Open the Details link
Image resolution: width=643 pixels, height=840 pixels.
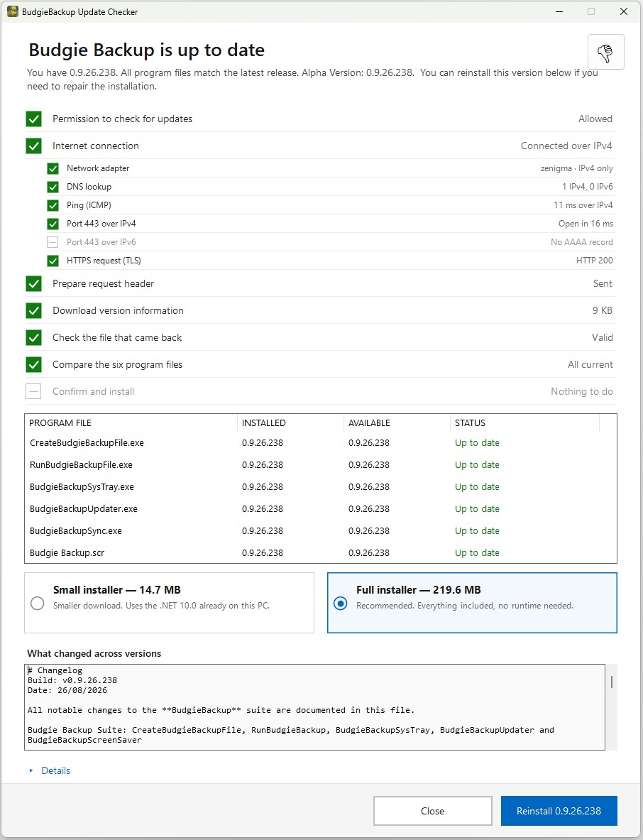[55, 770]
